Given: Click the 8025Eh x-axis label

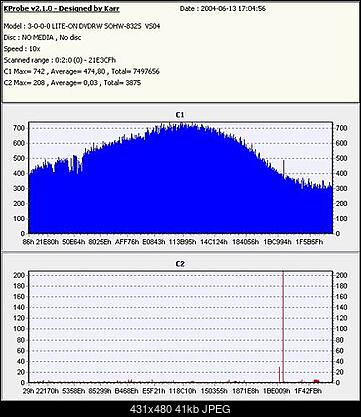Looking at the screenshot, I should (x=100, y=242).
